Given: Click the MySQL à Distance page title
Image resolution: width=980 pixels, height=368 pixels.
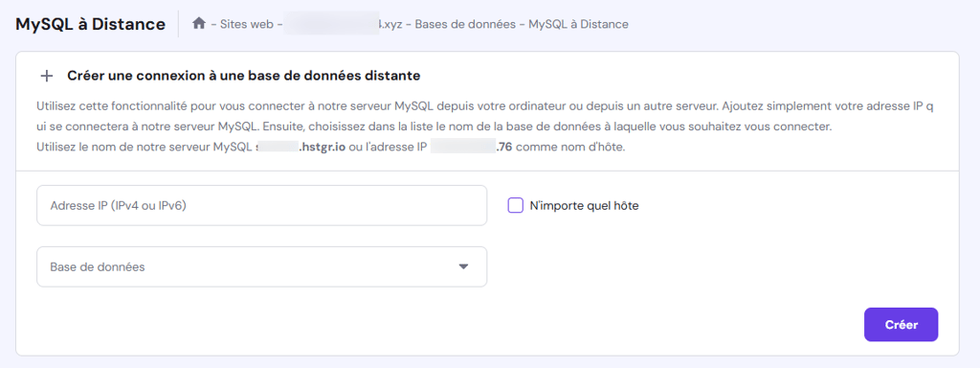Looking at the screenshot, I should tap(90, 24).
